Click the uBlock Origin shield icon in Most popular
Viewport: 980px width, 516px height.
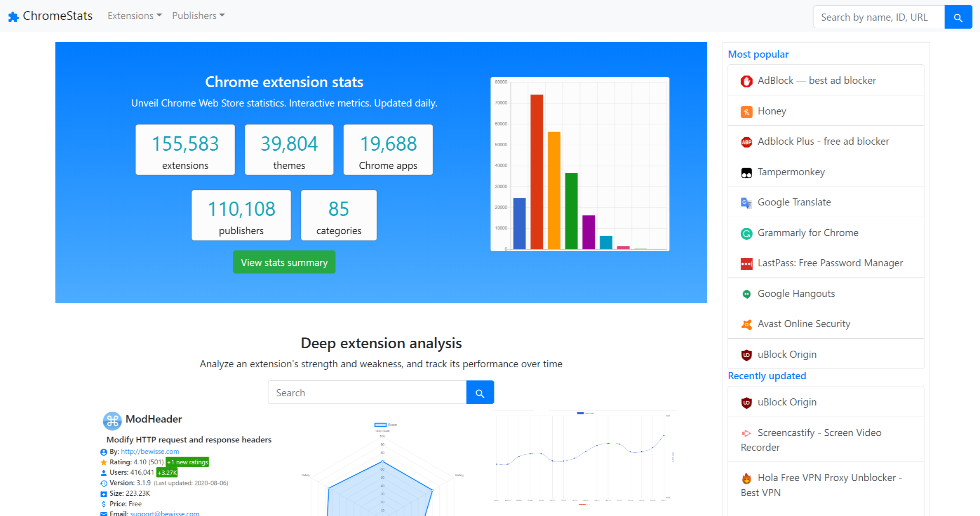[746, 355]
